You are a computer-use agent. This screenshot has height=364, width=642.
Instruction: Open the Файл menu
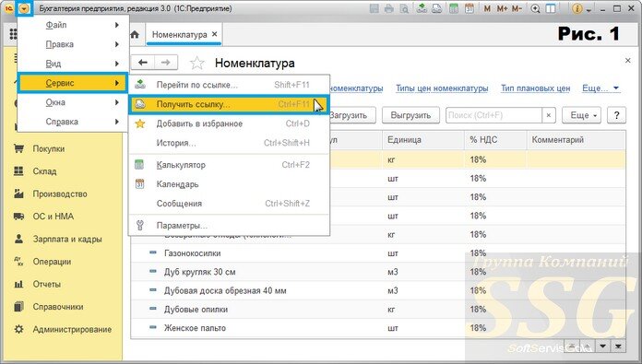pyautogui.click(x=73, y=25)
